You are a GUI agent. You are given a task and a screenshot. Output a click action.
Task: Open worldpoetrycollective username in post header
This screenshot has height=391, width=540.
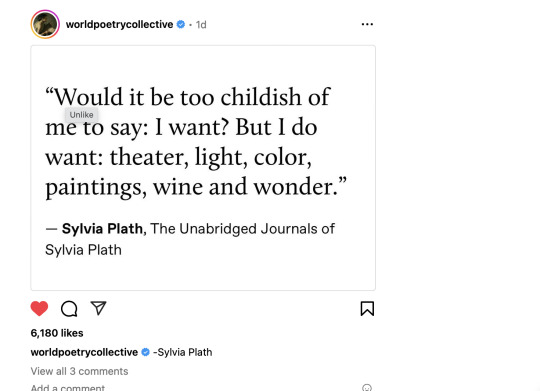[120, 24]
